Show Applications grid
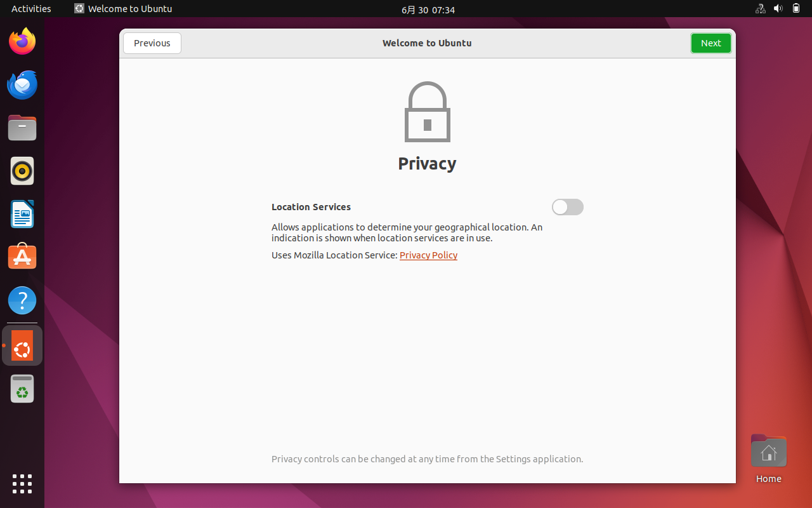This screenshot has height=508, width=812. point(22,483)
